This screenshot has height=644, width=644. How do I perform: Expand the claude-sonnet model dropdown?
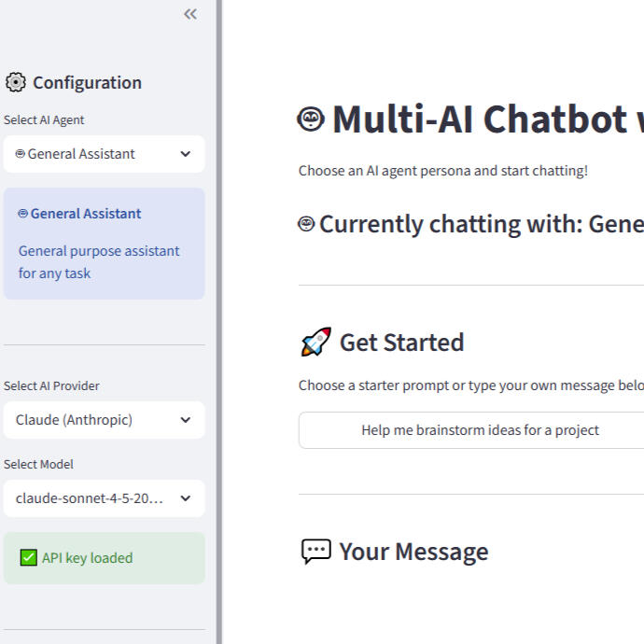tap(104, 498)
